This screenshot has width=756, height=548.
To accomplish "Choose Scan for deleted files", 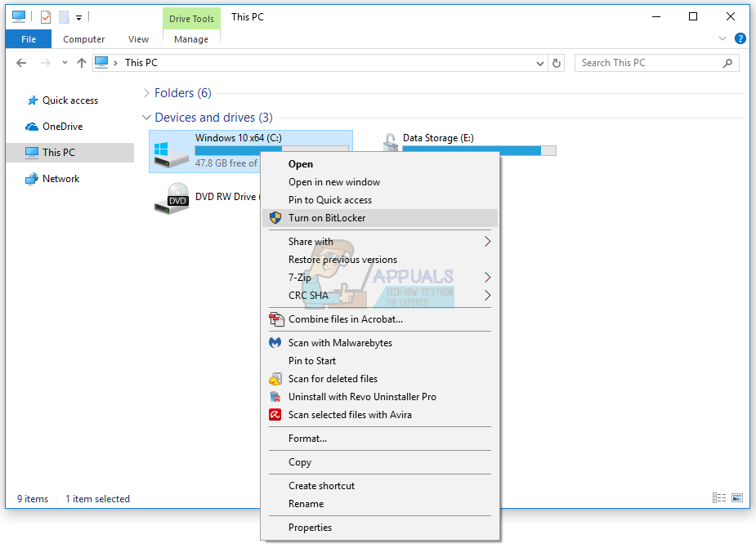I will pos(380,379).
